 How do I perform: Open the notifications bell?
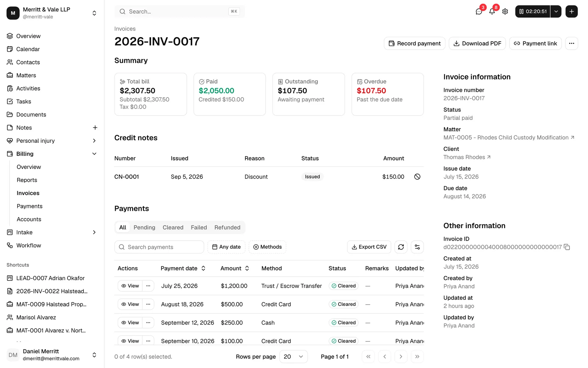[492, 11]
